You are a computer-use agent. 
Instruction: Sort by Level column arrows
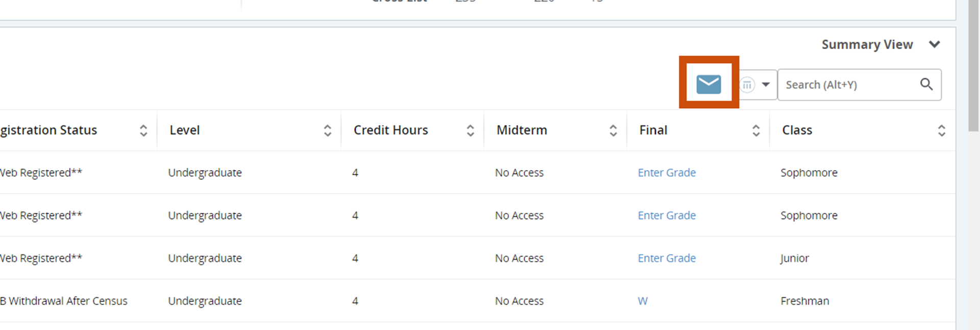pos(328,131)
